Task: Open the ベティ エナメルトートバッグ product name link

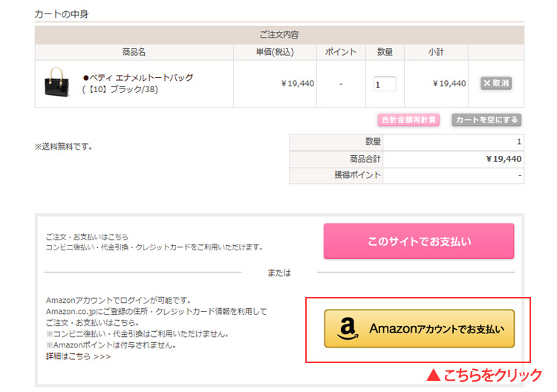Action: pyautogui.click(x=138, y=78)
